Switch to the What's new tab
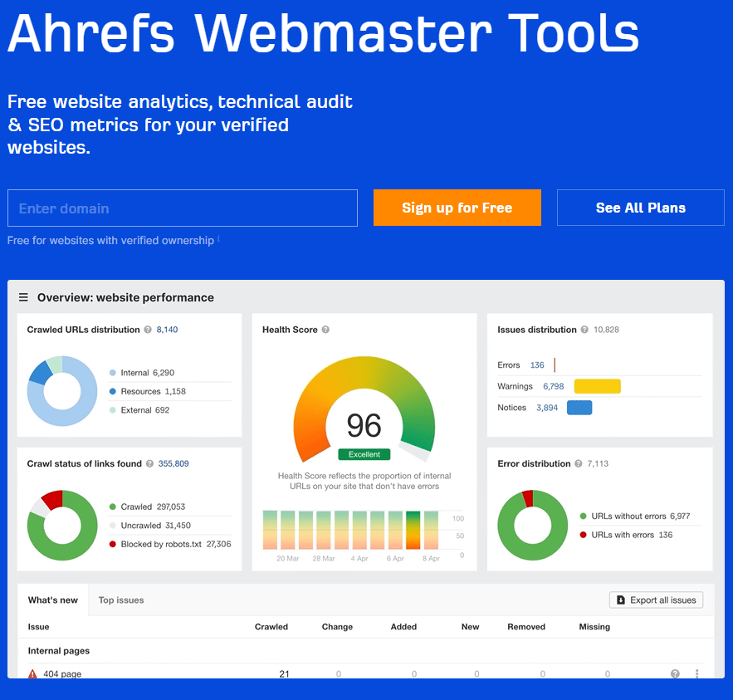This screenshot has height=700, width=733. (x=53, y=600)
